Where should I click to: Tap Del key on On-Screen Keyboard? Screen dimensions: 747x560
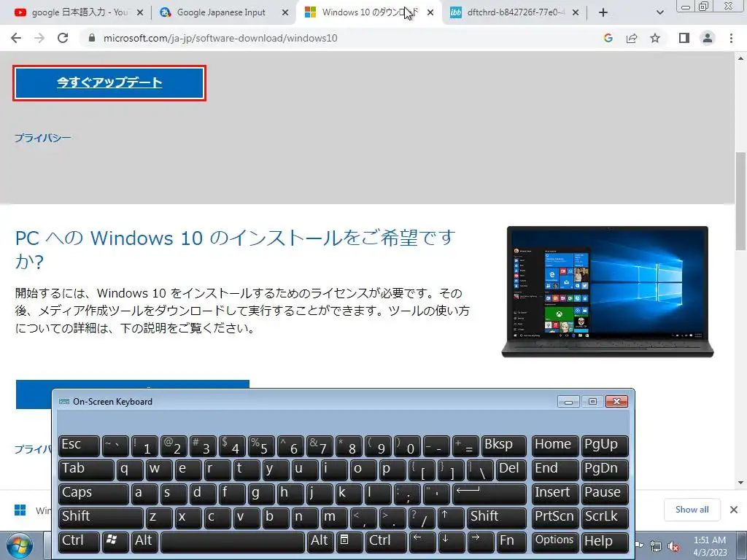[x=511, y=470]
